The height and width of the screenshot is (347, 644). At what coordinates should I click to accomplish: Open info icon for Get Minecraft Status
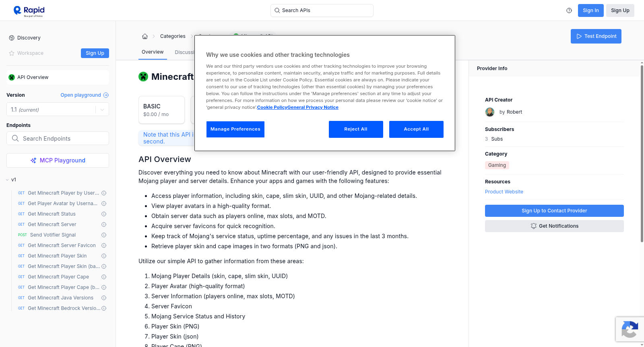click(104, 214)
